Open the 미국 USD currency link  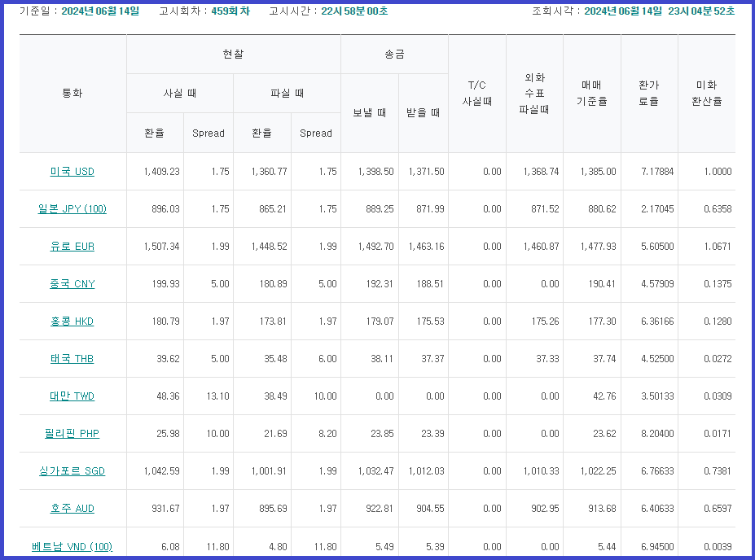[72, 171]
